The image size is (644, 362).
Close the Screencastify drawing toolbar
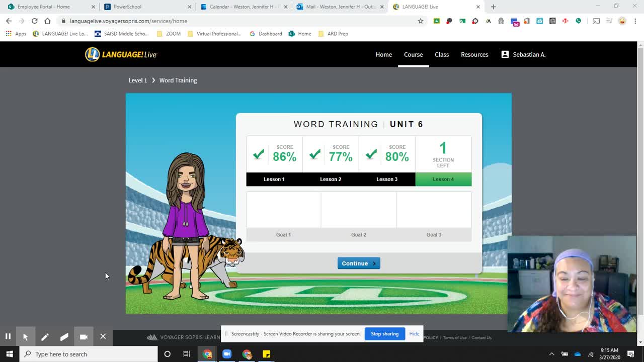[x=103, y=337]
